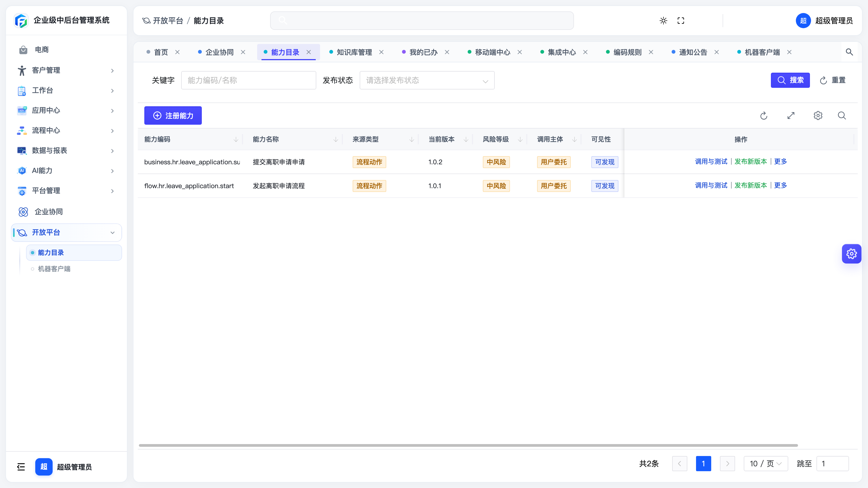Sort by 风险等级 column arrow

point(520,139)
